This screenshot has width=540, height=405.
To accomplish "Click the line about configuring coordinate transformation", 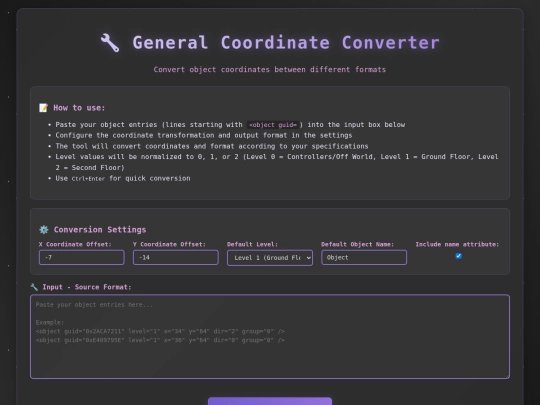I will tap(204, 135).
